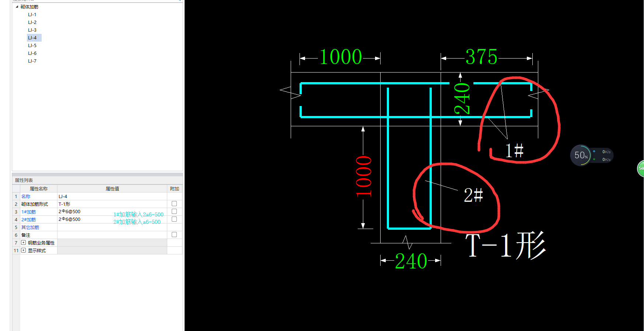The height and width of the screenshot is (331, 644).
Task: Open LJ-7 in the component tree
Action: tap(32, 61)
